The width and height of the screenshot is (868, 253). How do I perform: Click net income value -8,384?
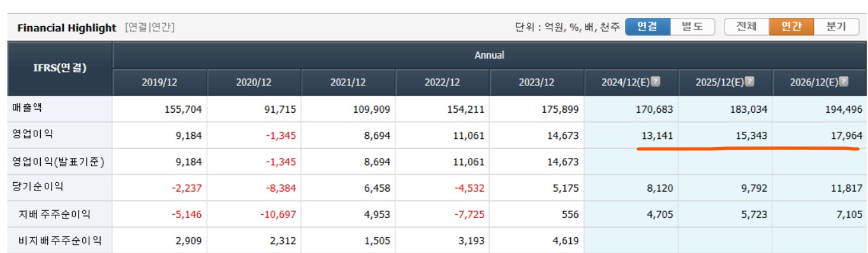coord(281,188)
